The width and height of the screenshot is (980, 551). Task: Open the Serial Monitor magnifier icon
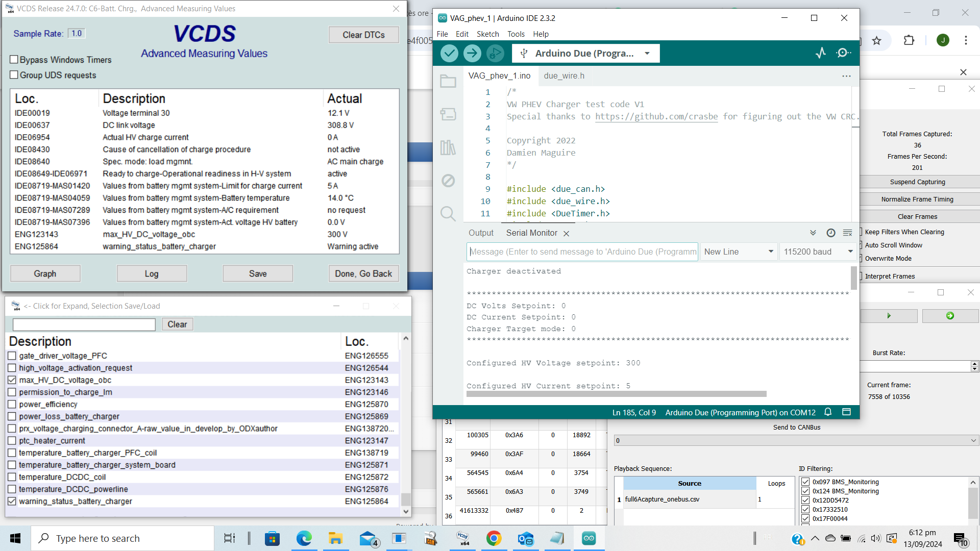[843, 53]
